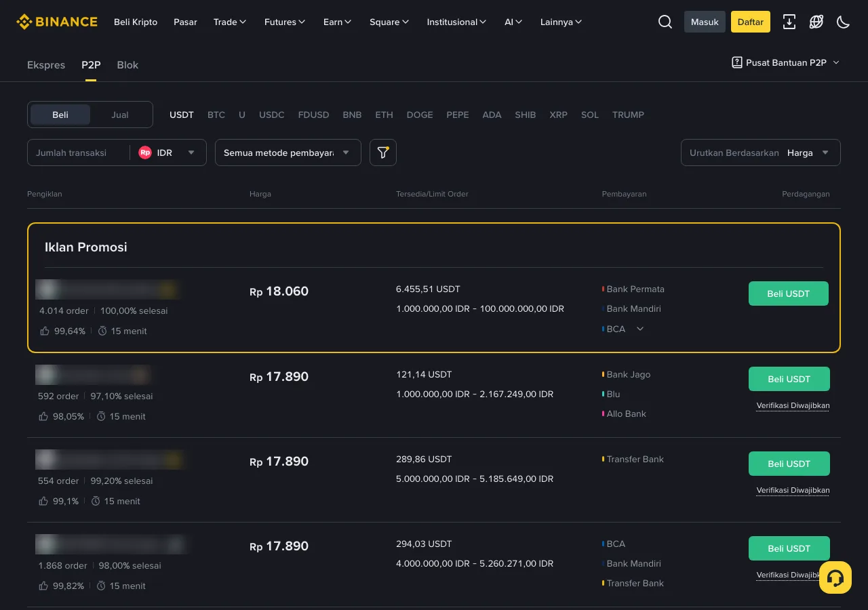Click the 6.455,51 USDT available amount
Image resolution: width=868 pixels, height=610 pixels.
(428, 289)
